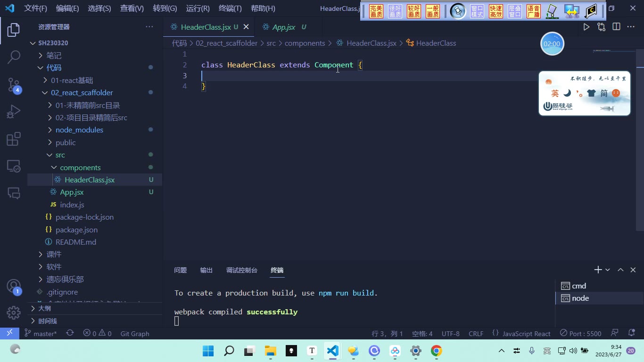Open the Manage gear in activity bar
Viewport: 644px width, 362px height.
pyautogui.click(x=14, y=313)
